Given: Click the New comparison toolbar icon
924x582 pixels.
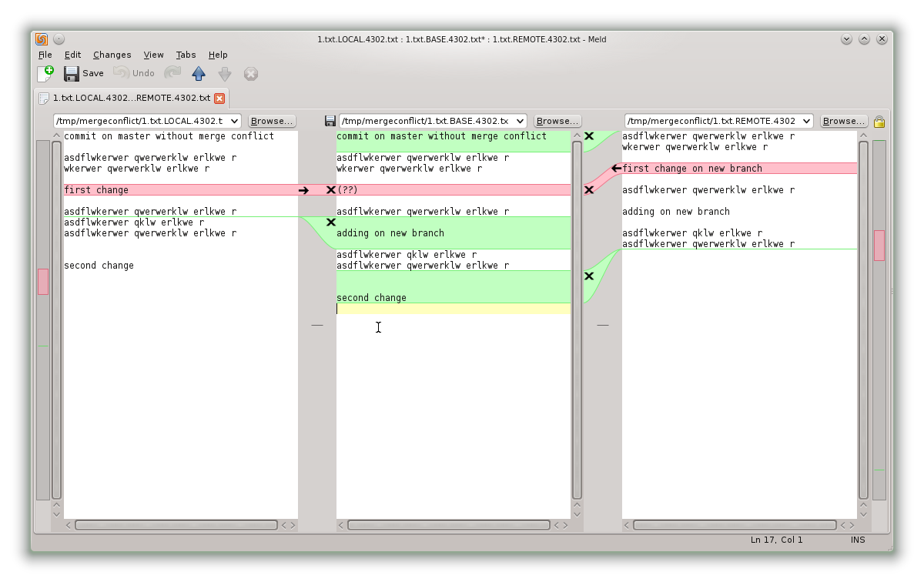Looking at the screenshot, I should coord(45,73).
